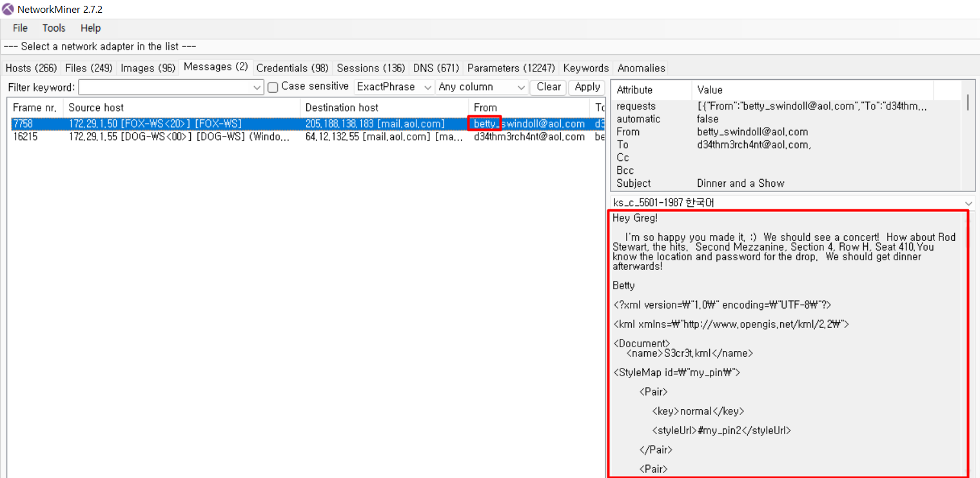Open the ks_c_5601-1987 encoding dropdown

click(792, 203)
